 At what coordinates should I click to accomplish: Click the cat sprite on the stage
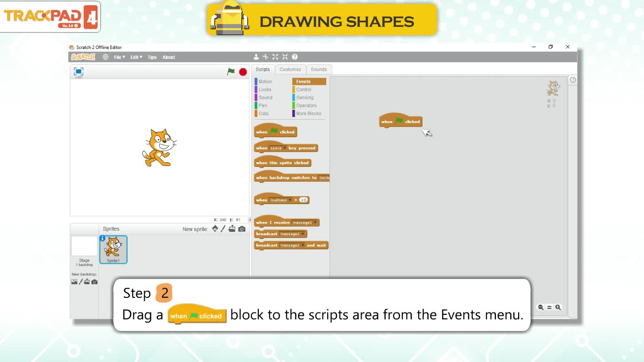coord(159,148)
